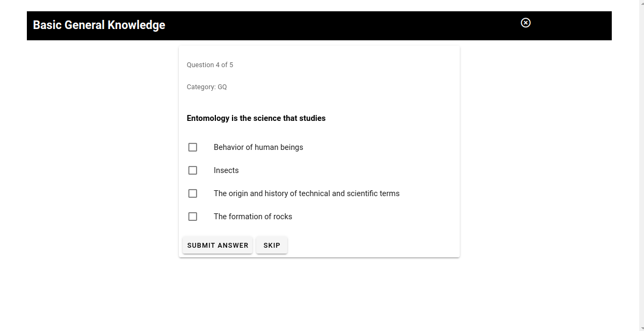Enable the formation of rocks checkbox

[193, 217]
